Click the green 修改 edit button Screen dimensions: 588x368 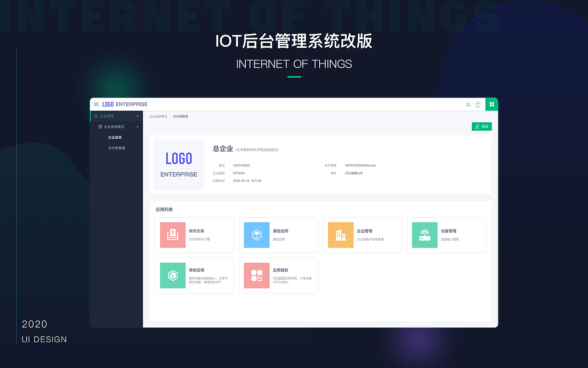[482, 126]
